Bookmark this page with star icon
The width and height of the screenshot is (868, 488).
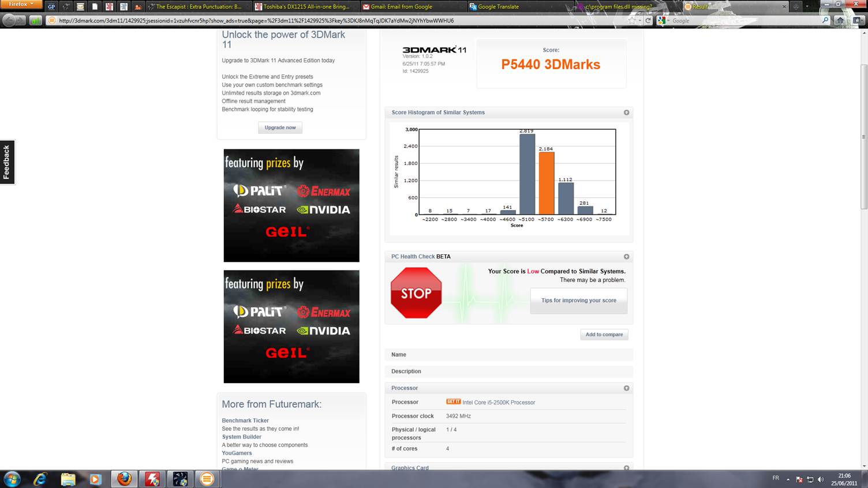(x=631, y=21)
